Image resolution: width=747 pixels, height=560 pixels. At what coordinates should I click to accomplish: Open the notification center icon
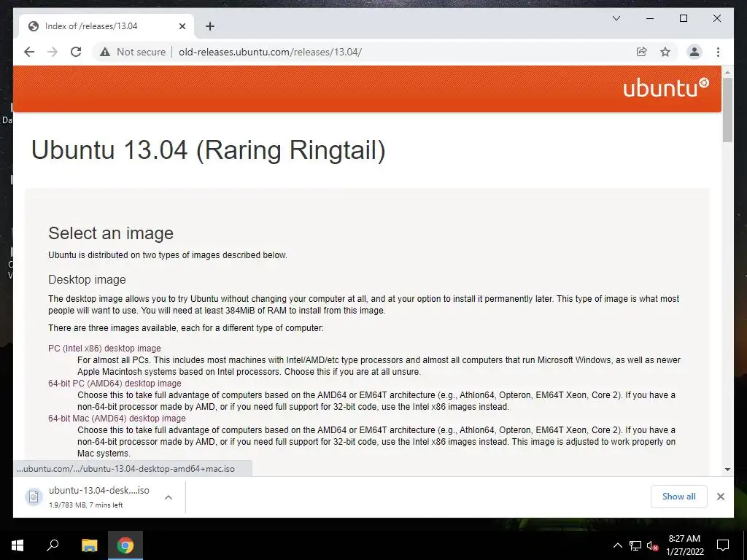point(723,545)
